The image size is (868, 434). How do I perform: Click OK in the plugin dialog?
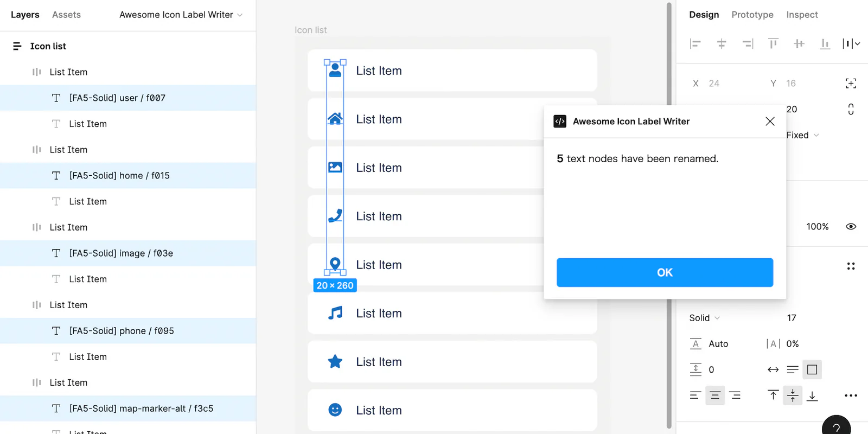click(665, 272)
